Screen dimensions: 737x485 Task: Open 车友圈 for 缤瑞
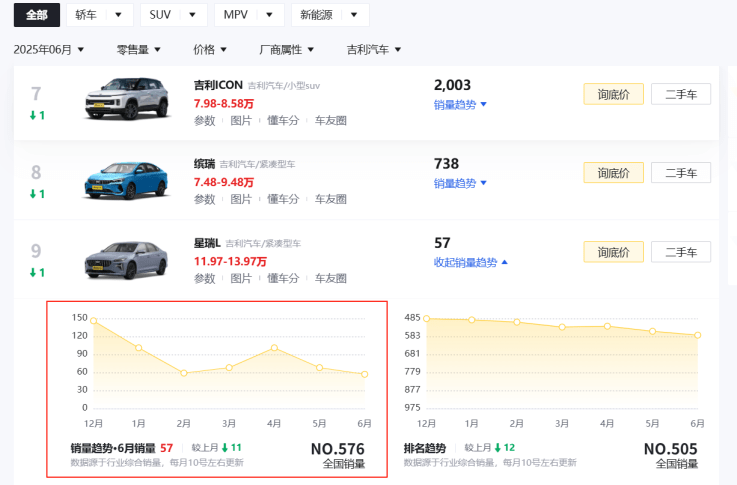330,199
